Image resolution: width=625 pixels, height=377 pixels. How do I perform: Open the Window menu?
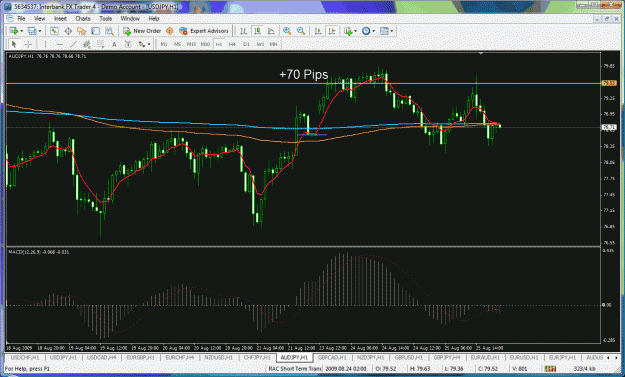tap(130, 18)
